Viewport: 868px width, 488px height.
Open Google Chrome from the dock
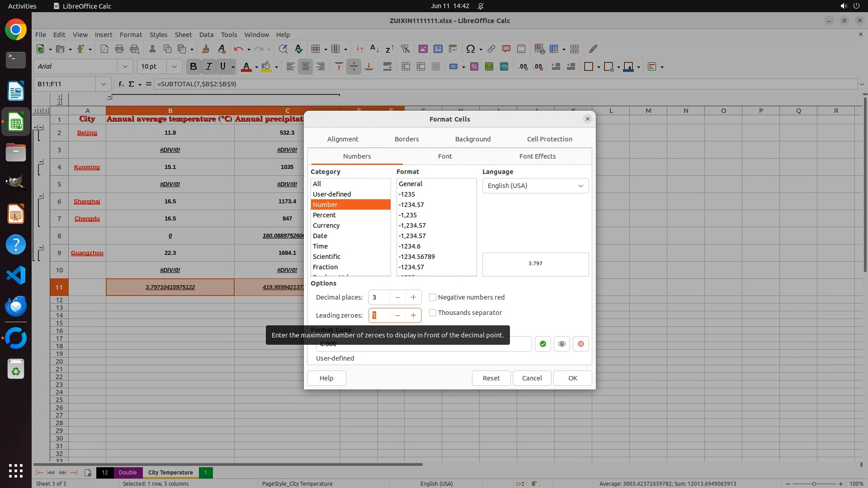coord(16,30)
